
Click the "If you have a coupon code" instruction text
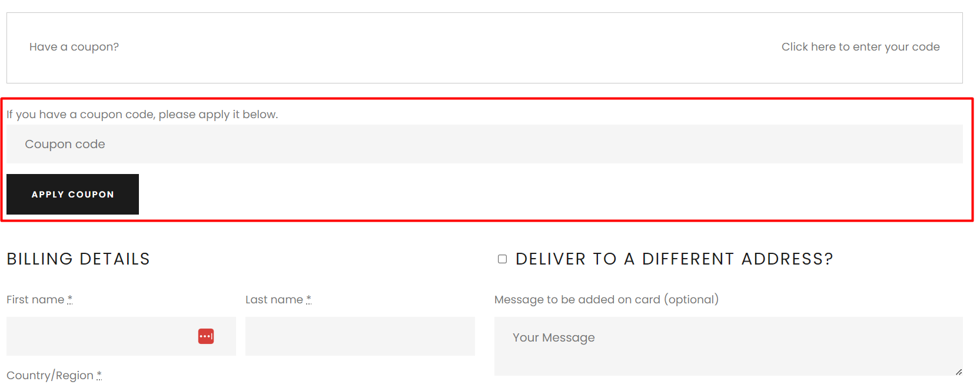click(x=142, y=115)
